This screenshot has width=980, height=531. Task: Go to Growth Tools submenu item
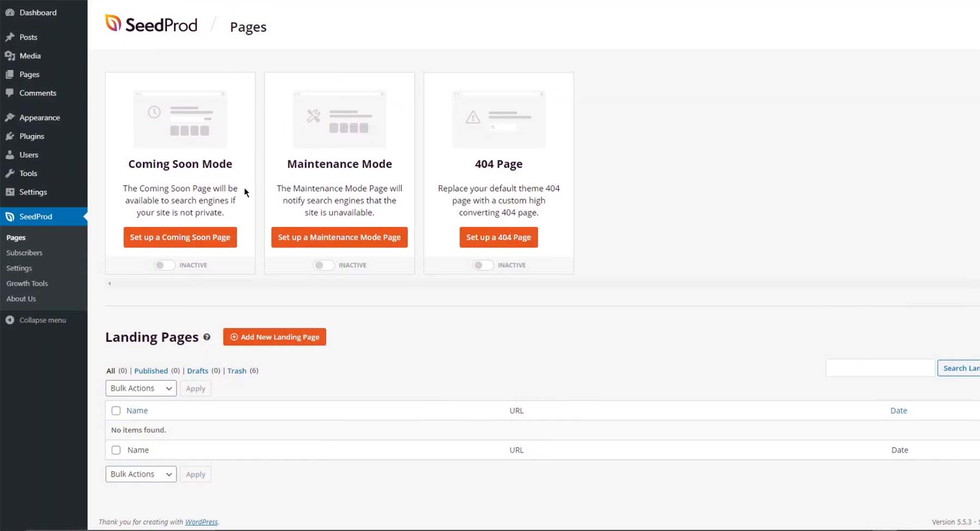[x=27, y=283]
